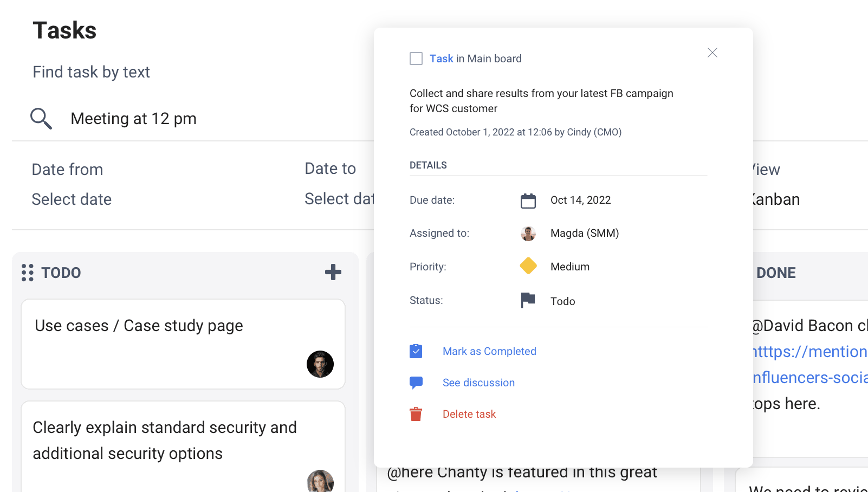This screenshot has width=868, height=492.
Task: Click the discussion speech bubble icon
Action: [x=416, y=383]
